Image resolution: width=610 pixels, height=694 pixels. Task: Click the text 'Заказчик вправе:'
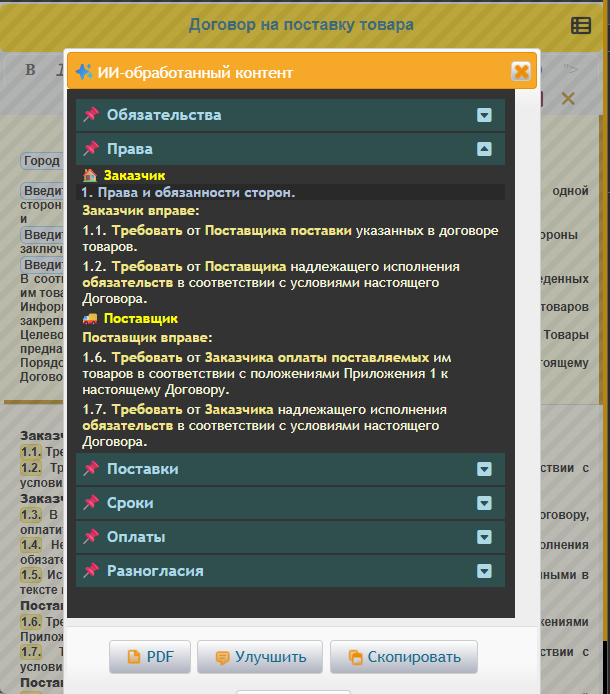point(141,211)
